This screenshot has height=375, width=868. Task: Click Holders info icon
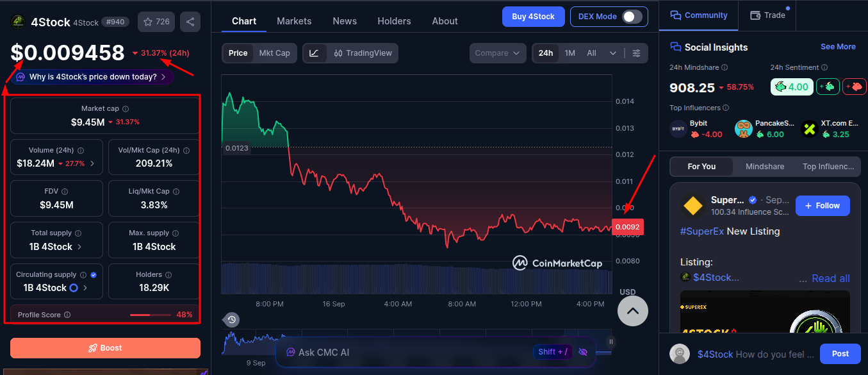pyautogui.click(x=168, y=274)
